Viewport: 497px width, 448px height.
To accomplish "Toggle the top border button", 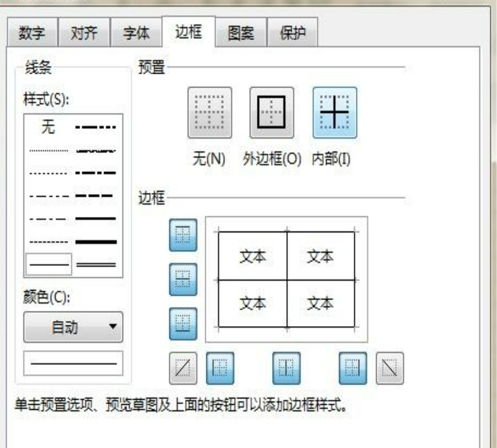I will click(x=183, y=235).
